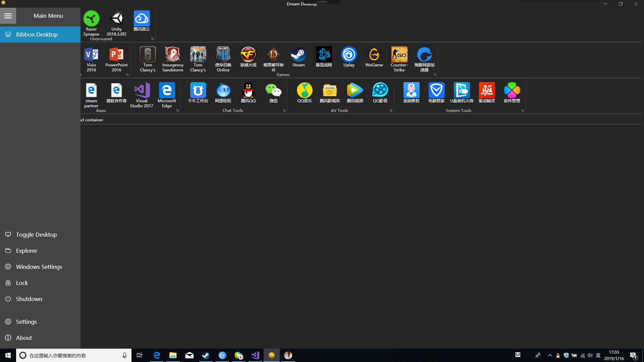Open the 微软合作者 shortcut
Image resolution: width=644 pixels, height=362 pixels.
click(116, 93)
